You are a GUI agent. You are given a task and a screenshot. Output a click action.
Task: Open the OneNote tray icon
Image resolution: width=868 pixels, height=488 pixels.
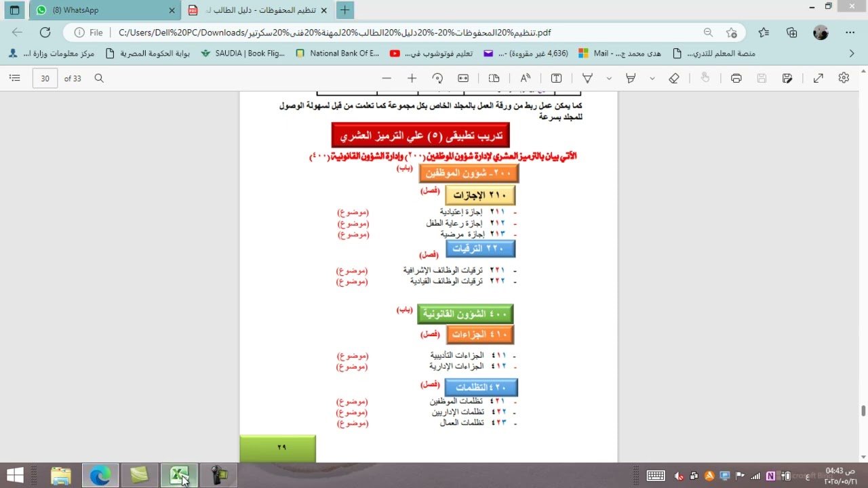tap(770, 476)
